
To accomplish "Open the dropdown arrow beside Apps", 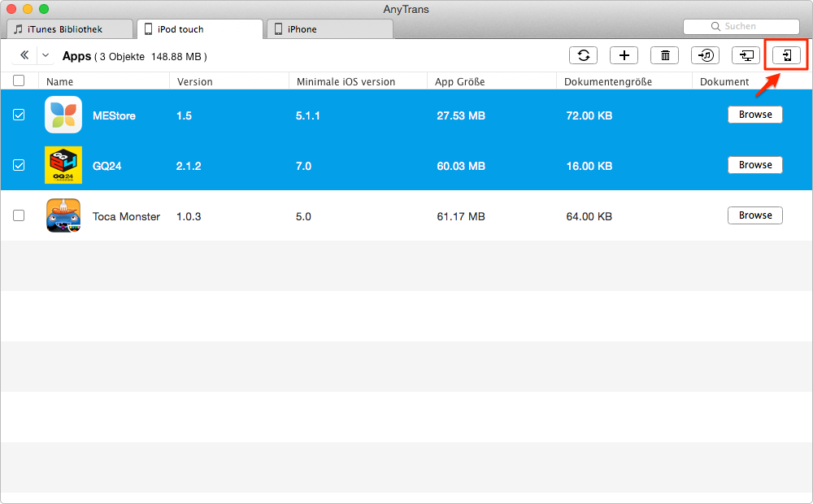I will click(46, 55).
